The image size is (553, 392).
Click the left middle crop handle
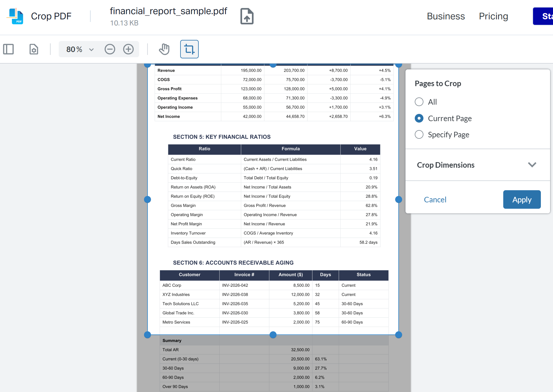click(x=148, y=199)
